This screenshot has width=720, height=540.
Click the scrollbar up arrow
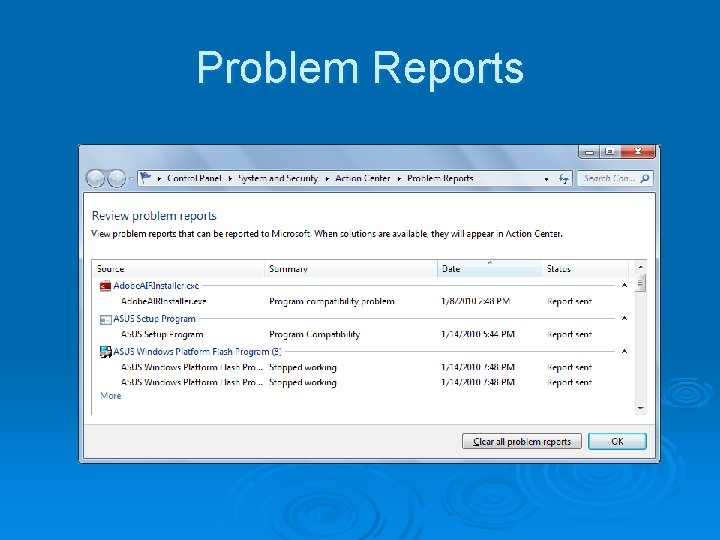(641, 267)
